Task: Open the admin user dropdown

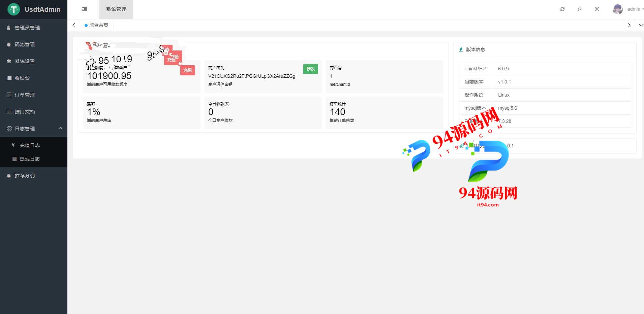Action: 636,9
